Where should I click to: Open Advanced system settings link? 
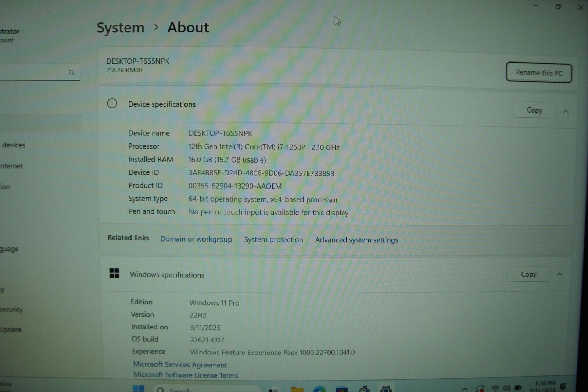(x=356, y=240)
